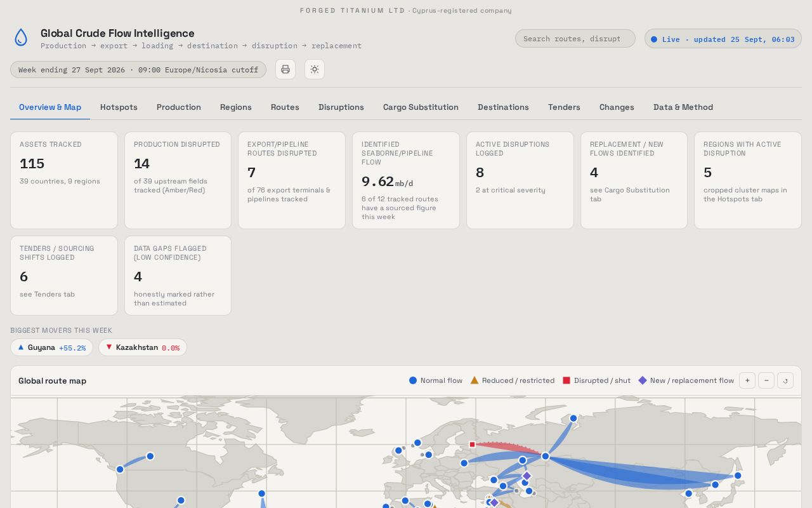Open the Regions tab

click(x=236, y=107)
